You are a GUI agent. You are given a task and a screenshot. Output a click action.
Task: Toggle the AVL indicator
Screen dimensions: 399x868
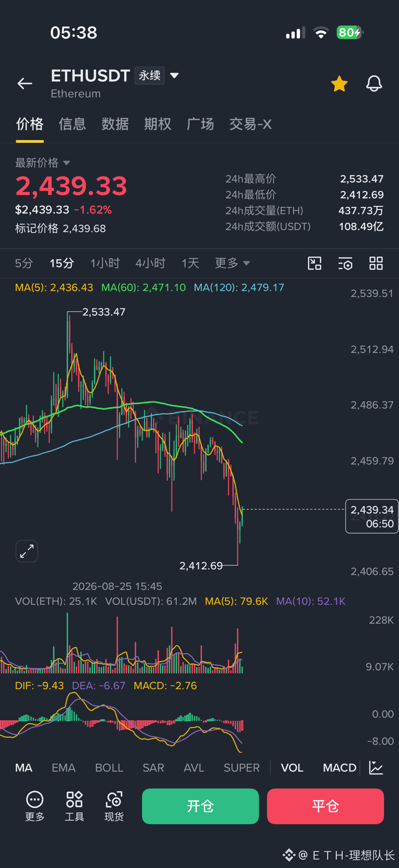pos(194,768)
